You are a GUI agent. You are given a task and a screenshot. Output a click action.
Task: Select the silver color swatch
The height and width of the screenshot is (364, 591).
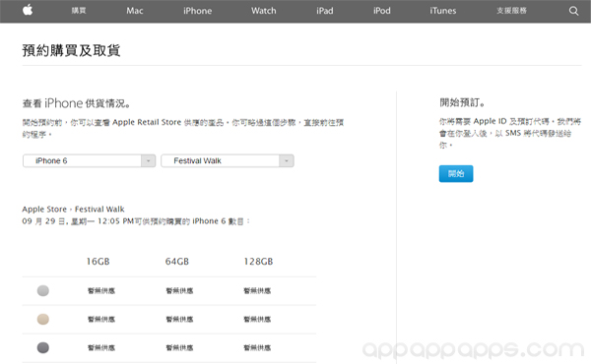pos(43,290)
